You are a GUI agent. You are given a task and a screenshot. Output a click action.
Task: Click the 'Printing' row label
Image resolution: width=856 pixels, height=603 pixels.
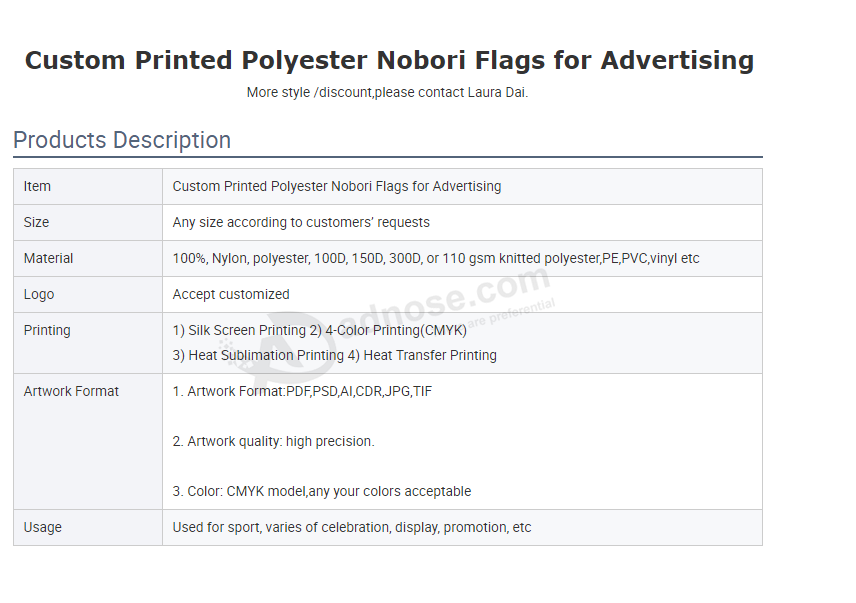[47, 331]
